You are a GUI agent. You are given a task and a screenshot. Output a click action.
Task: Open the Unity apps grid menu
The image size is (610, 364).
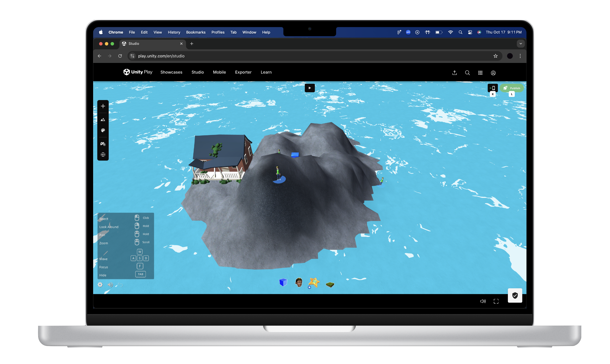(480, 73)
